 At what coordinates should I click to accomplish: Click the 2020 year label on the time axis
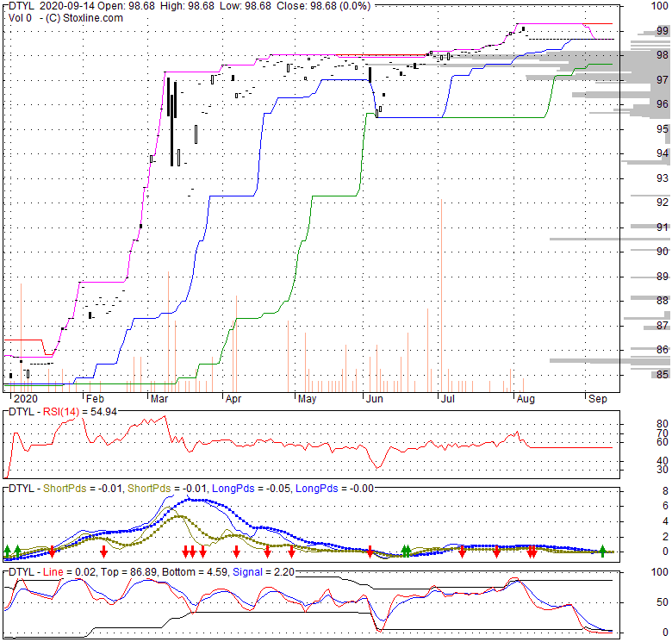click(24, 400)
